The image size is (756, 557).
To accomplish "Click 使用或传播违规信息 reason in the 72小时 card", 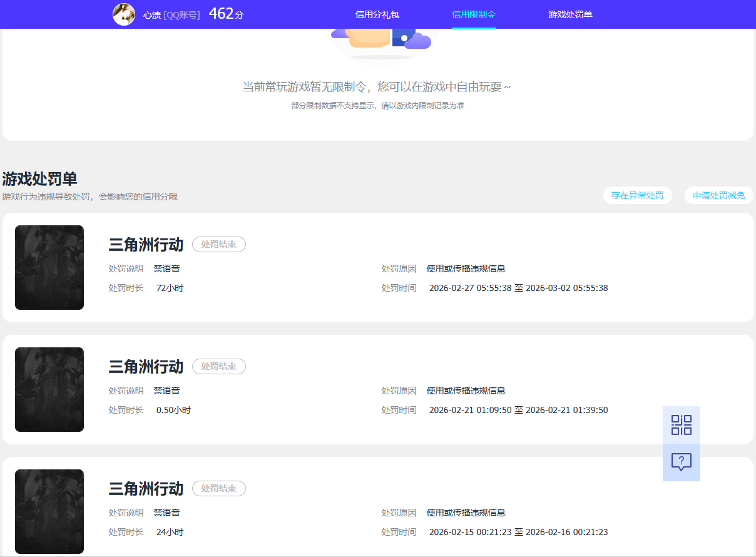I will click(466, 268).
